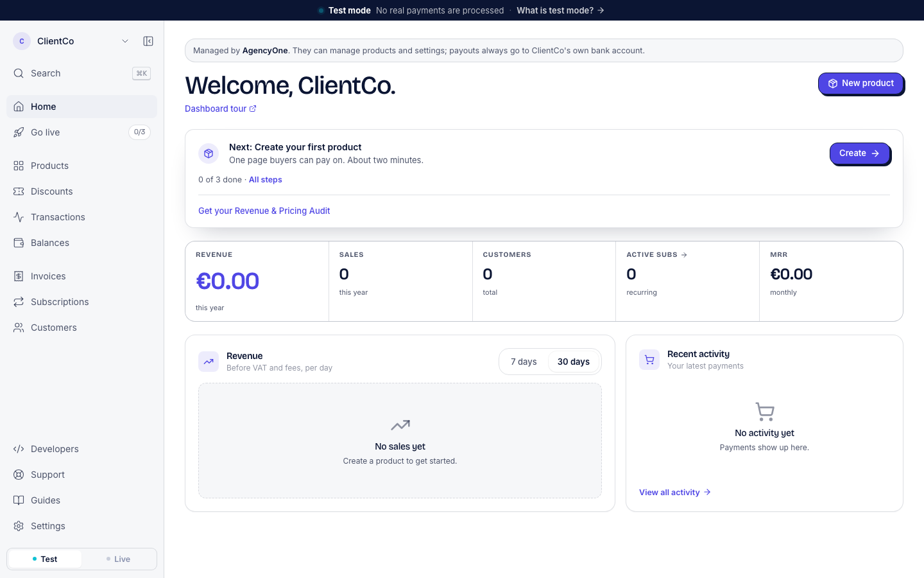
Task: Switch environment to Test mode
Action: (45, 559)
